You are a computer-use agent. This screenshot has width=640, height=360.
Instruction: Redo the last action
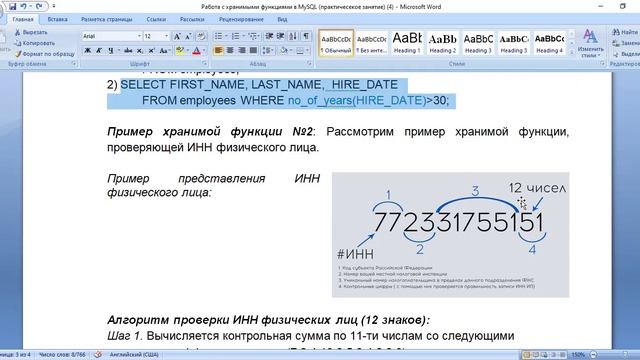[39, 7]
